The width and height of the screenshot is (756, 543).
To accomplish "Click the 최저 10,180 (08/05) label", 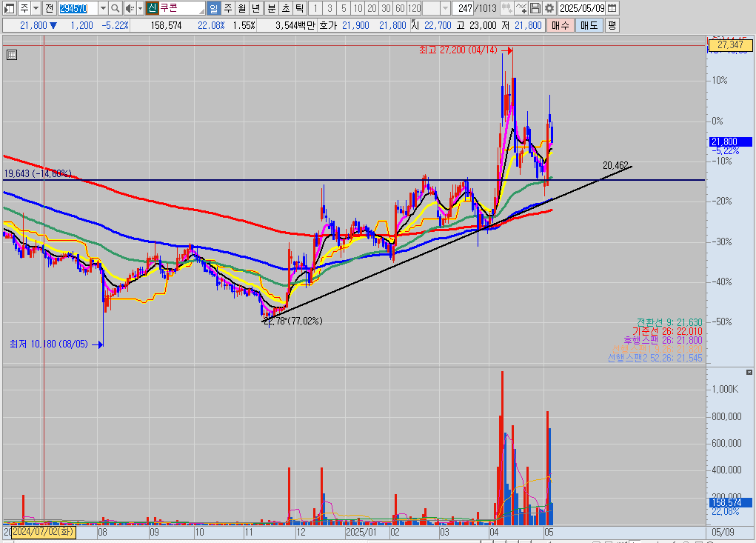I will [x=49, y=344].
